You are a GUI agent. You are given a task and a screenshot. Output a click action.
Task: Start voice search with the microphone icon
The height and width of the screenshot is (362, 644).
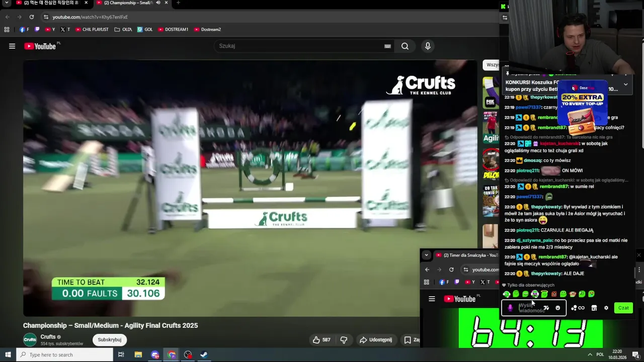428,46
